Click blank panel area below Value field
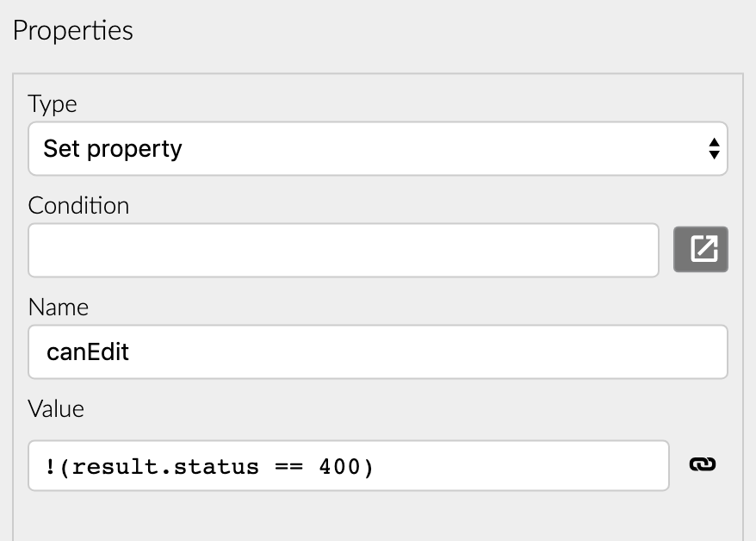The height and width of the screenshot is (541, 756). (x=377, y=517)
